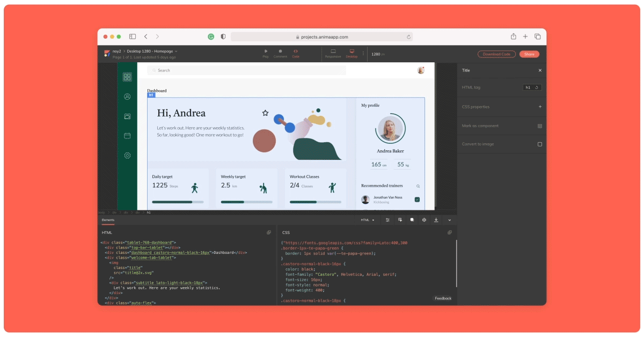Image resolution: width=644 pixels, height=337 pixels.
Task: Open breakpoint more options dots
Action: click(363, 54)
